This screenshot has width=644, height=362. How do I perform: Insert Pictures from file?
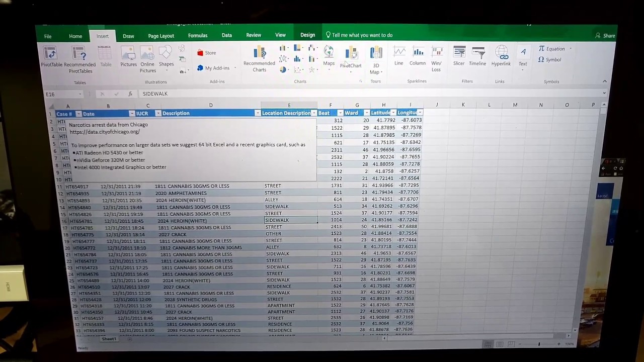click(128, 57)
